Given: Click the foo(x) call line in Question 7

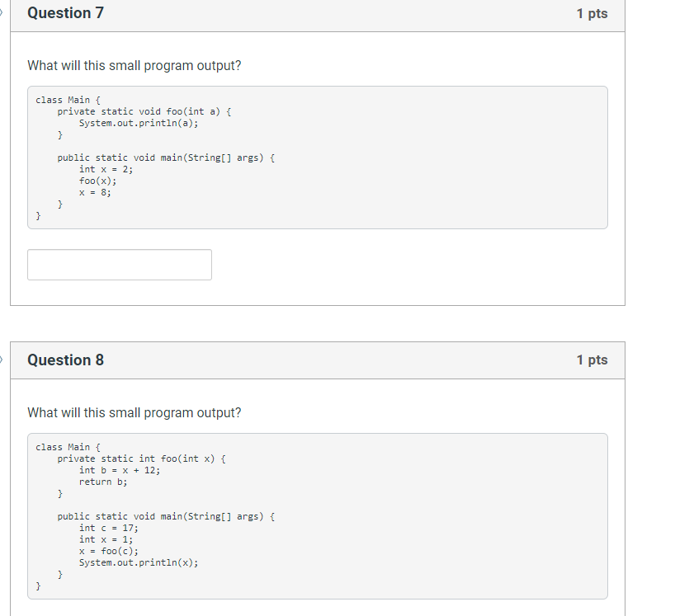Looking at the screenshot, I should (x=97, y=181).
